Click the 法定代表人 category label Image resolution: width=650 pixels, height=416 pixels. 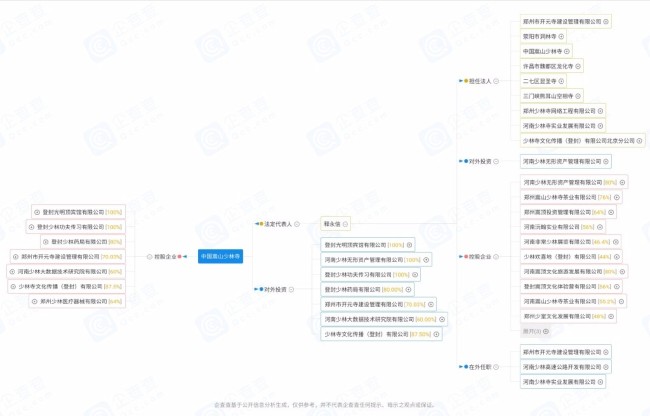[x=278, y=224]
